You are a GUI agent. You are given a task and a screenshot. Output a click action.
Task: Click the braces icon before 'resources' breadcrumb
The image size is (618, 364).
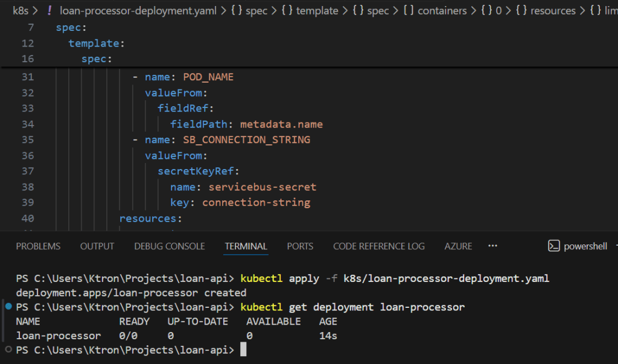tap(521, 11)
